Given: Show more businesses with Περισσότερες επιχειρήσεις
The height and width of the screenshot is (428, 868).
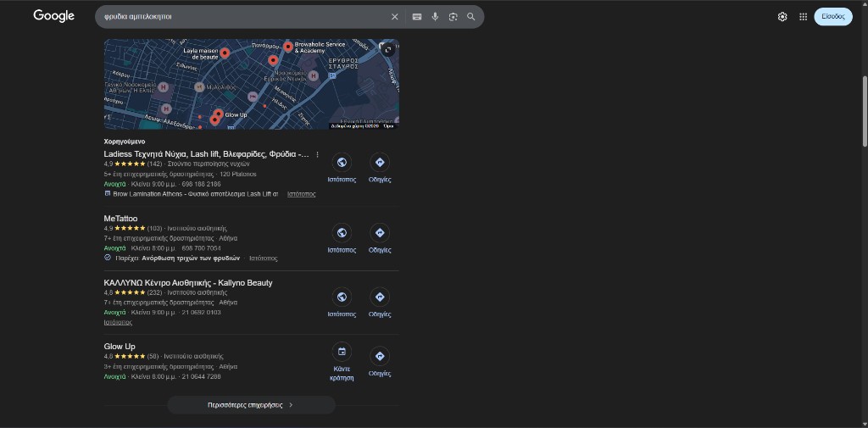Looking at the screenshot, I should 251,405.
